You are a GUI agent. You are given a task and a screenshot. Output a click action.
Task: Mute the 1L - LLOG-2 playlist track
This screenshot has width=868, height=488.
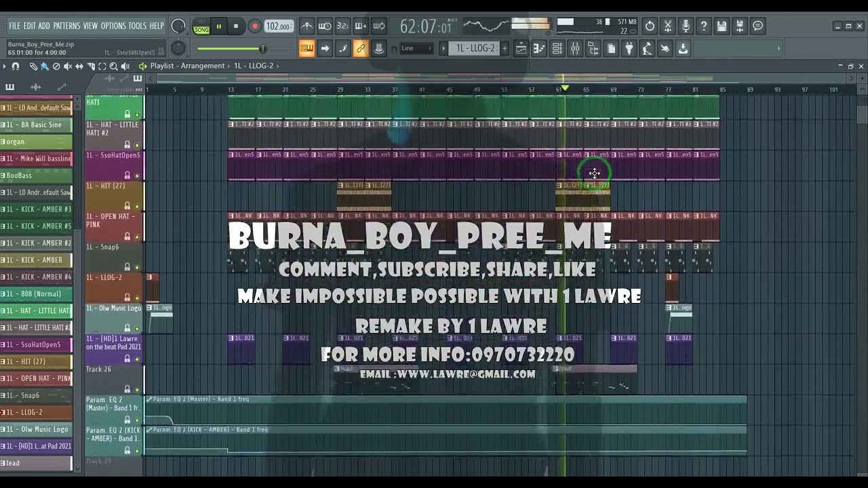click(x=137, y=298)
